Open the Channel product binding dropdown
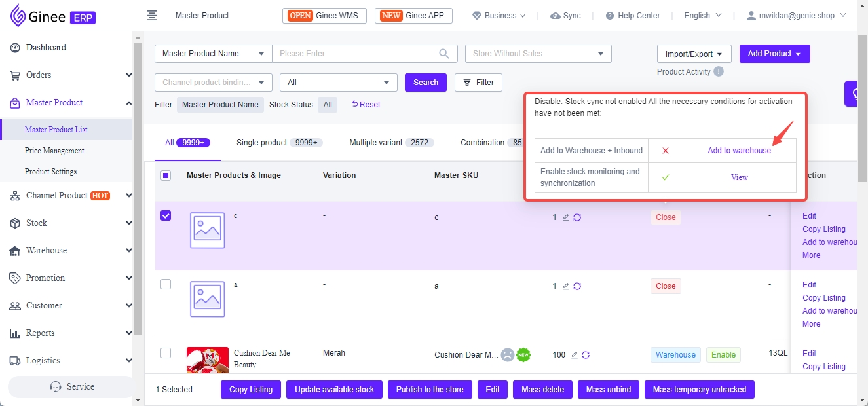This screenshot has width=868, height=406. pyautogui.click(x=214, y=83)
